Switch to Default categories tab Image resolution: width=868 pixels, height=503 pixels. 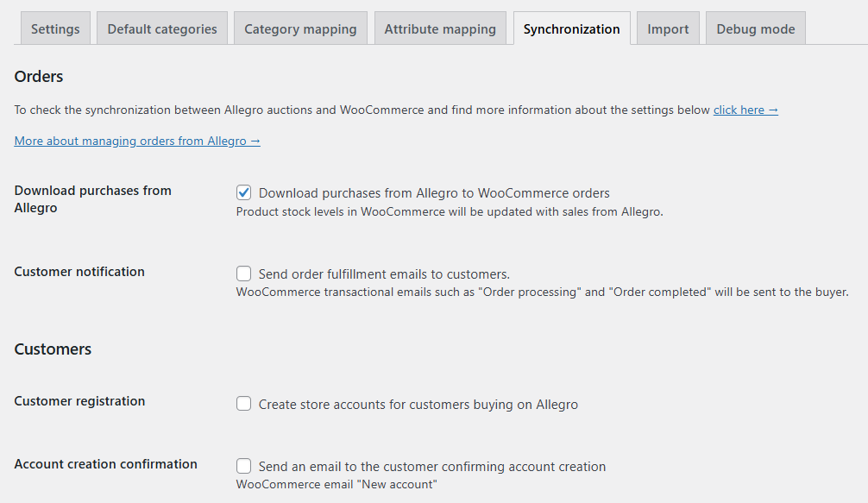[x=162, y=28]
